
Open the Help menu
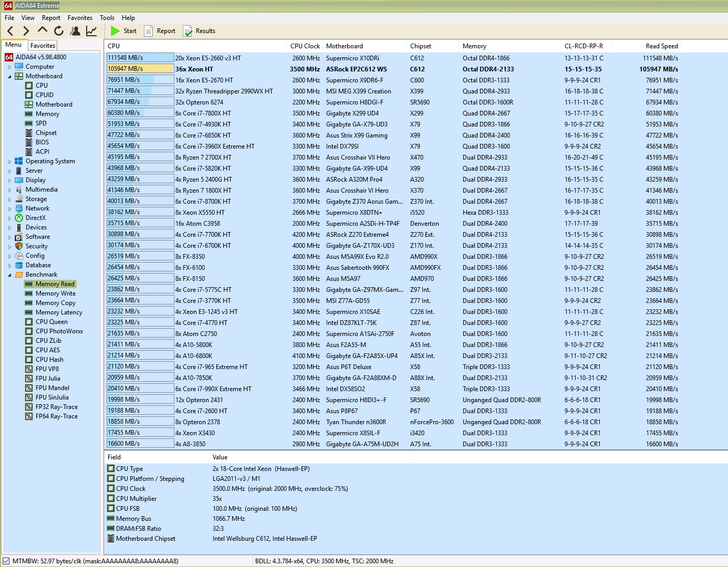tap(128, 18)
